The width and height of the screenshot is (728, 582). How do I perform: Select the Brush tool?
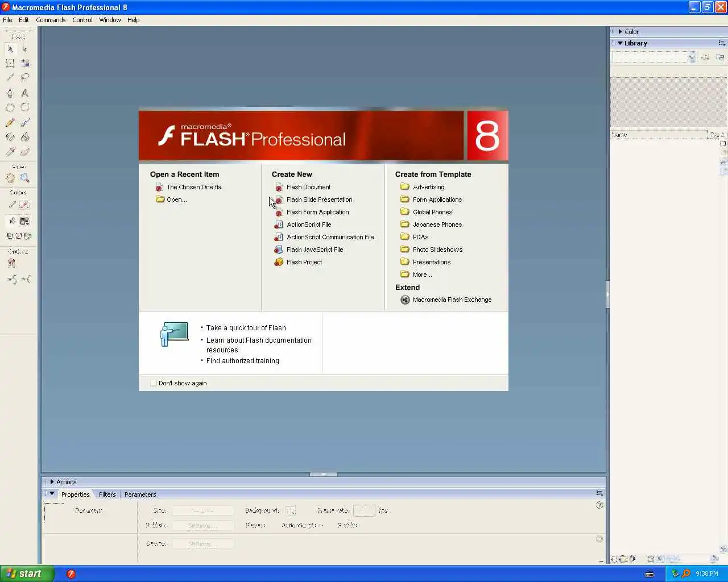25,122
